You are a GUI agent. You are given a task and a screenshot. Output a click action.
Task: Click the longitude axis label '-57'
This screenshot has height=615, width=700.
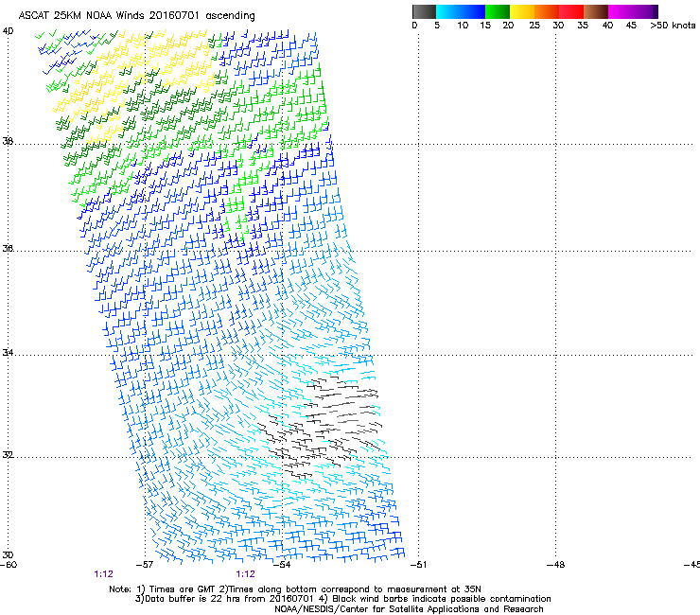click(144, 565)
